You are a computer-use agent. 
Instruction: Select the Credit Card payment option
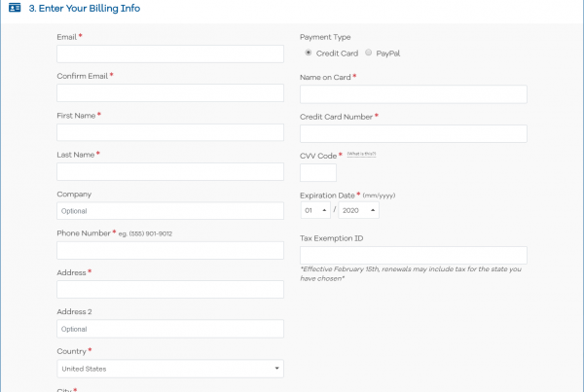pos(309,53)
